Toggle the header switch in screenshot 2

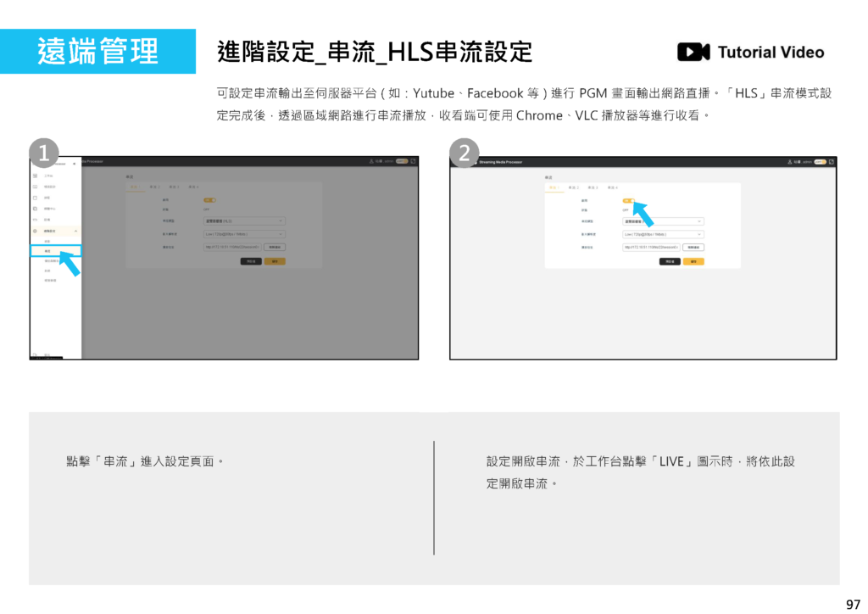(820, 161)
